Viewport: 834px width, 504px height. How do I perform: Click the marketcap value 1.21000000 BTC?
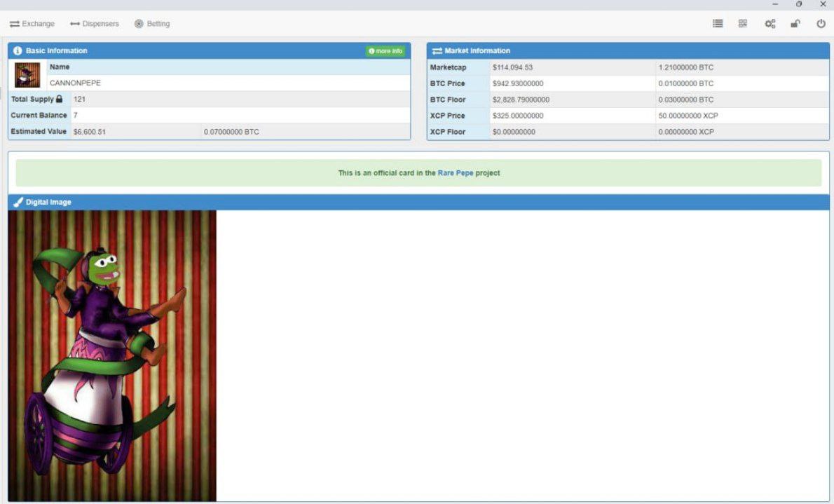tap(686, 67)
